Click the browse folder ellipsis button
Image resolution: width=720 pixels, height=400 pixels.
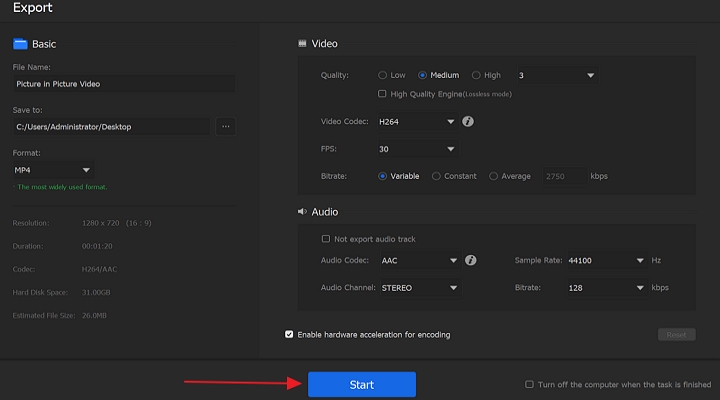[x=225, y=127]
